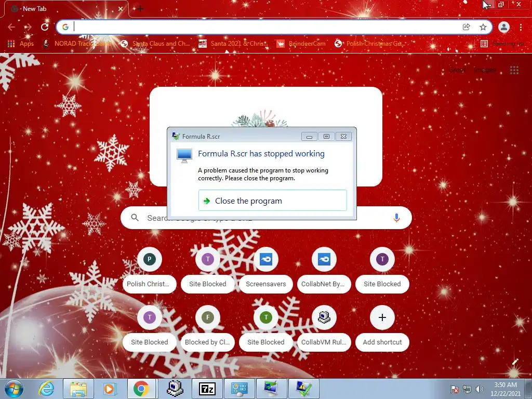Click Close the program in error dialog
Screen dimensions: 532x399
click(272, 201)
